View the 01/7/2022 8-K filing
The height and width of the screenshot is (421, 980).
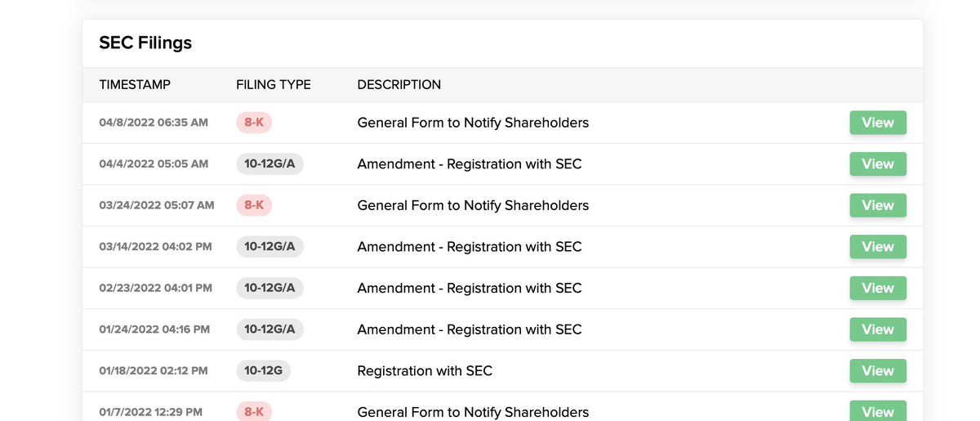click(878, 411)
